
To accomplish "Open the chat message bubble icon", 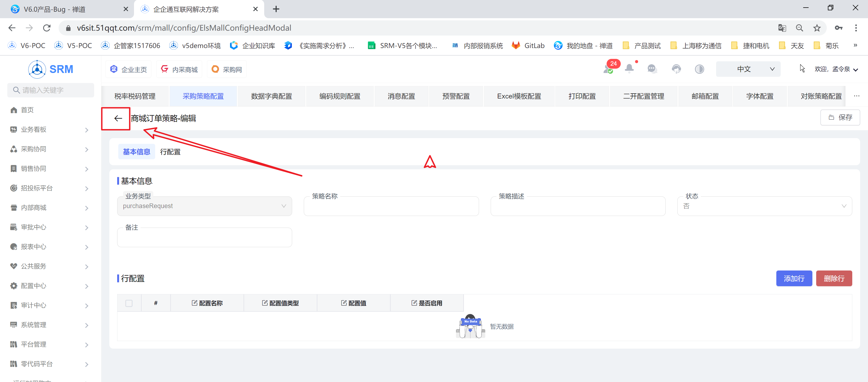I will pyautogui.click(x=652, y=69).
